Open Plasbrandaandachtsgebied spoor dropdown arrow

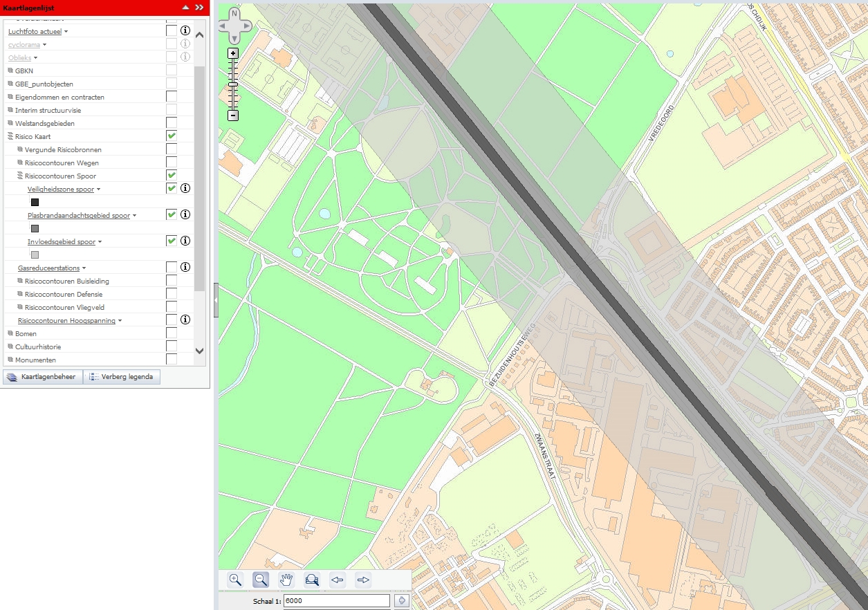click(x=134, y=216)
